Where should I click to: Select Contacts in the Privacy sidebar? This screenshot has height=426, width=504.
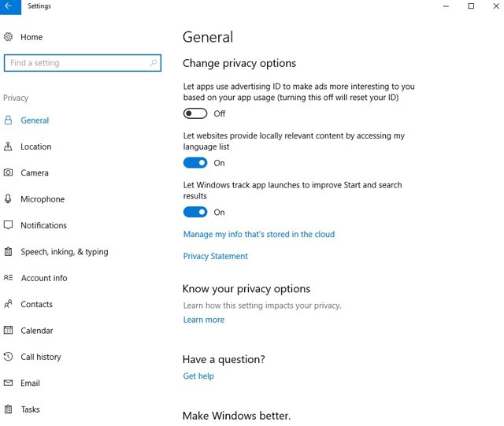point(37,304)
